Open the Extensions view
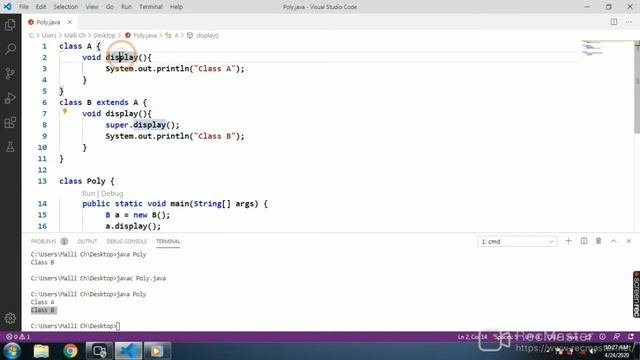This screenshot has width=640, height=360. click(10, 122)
